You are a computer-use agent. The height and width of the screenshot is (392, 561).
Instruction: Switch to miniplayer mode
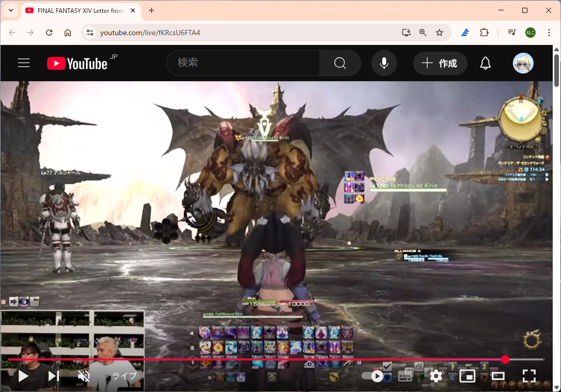point(467,376)
